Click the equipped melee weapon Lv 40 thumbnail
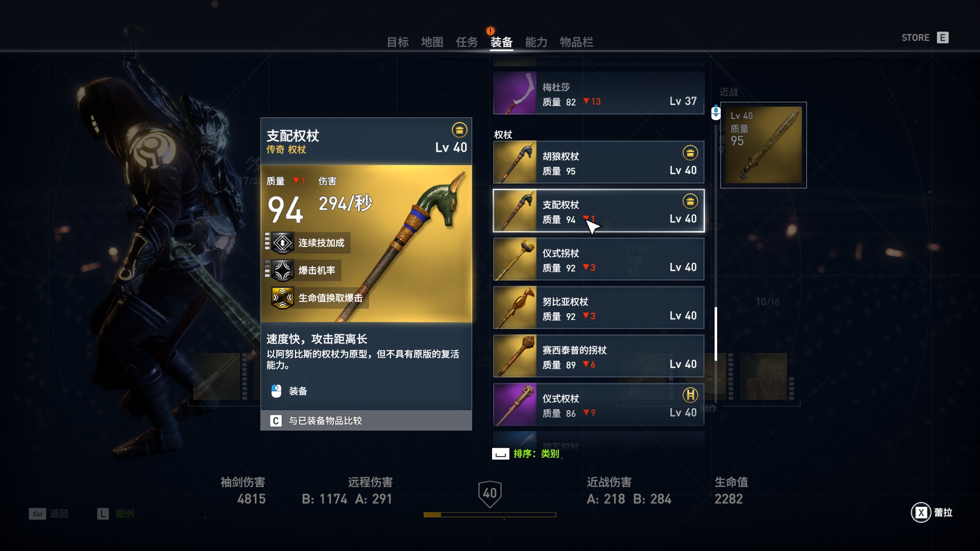Viewport: 980px width, 551px height. [x=764, y=145]
